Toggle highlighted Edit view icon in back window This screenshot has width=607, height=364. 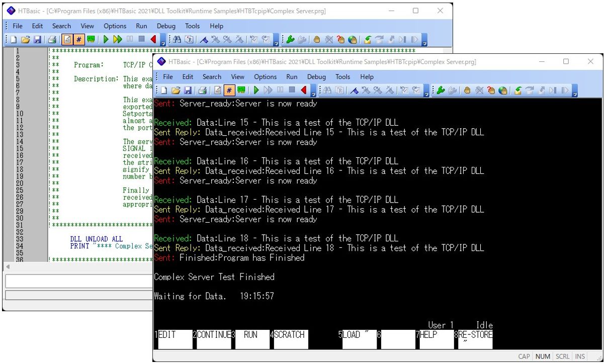coord(67,39)
